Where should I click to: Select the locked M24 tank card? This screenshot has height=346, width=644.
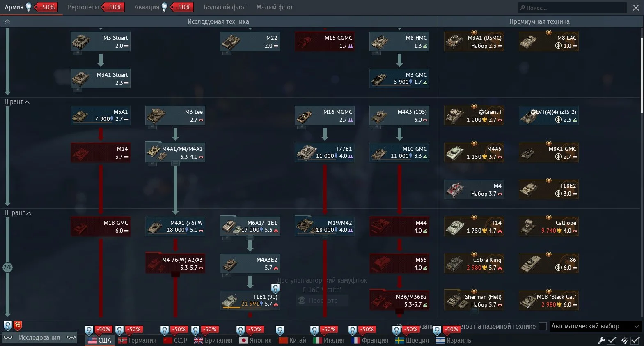101,153
